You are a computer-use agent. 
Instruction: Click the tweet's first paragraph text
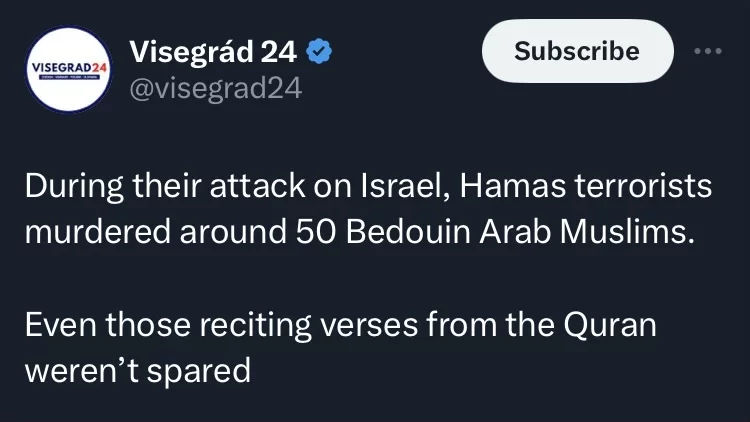[x=368, y=208]
